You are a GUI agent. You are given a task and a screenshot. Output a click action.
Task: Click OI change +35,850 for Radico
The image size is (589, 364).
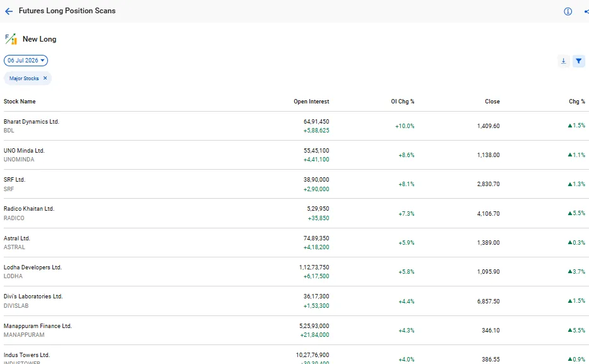click(x=318, y=218)
